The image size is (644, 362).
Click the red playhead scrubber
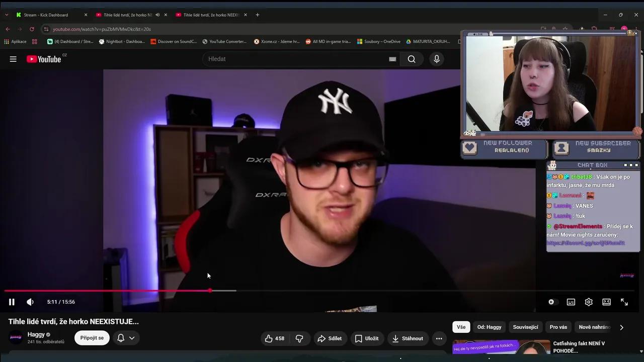click(210, 291)
